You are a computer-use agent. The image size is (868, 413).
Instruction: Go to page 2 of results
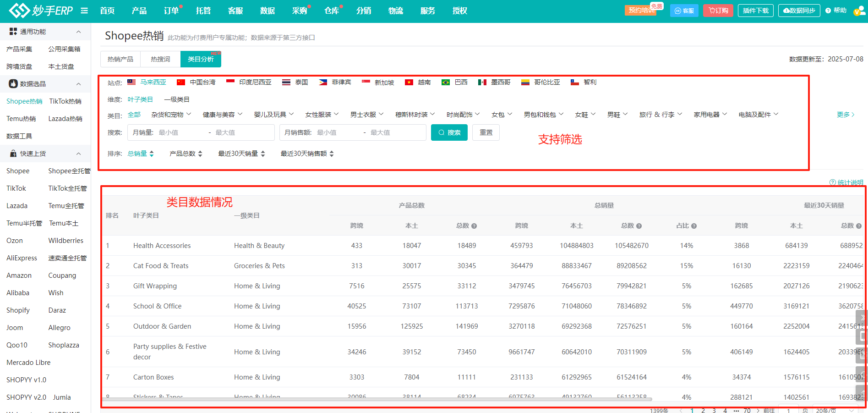click(703, 410)
